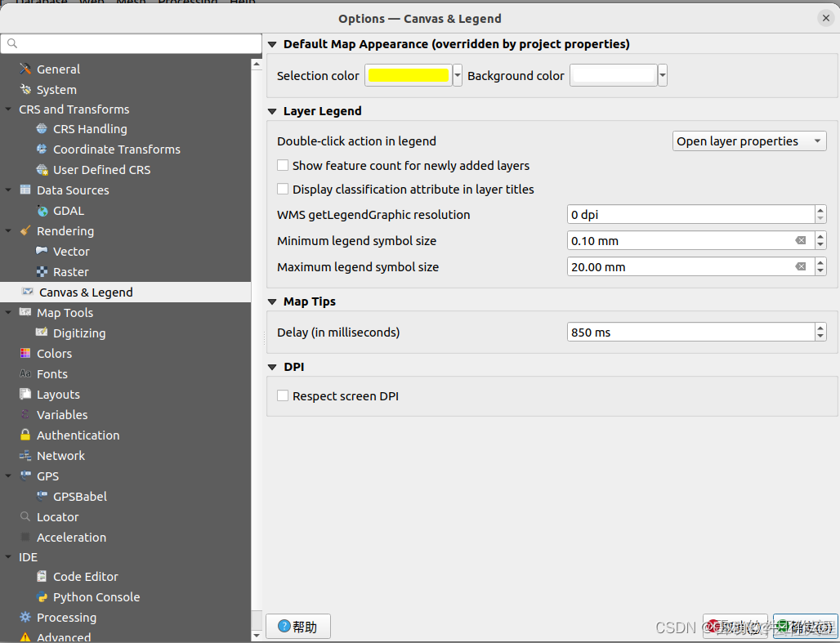Click the Selection color yellow swatch
Viewport: 840px width, 643px height.
(x=409, y=75)
